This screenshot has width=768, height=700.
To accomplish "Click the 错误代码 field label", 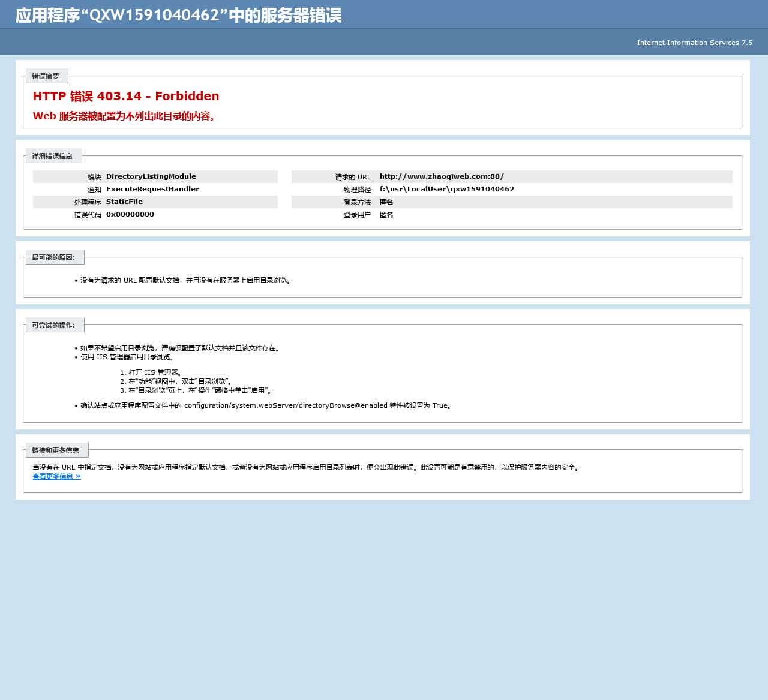I will coord(88,215).
